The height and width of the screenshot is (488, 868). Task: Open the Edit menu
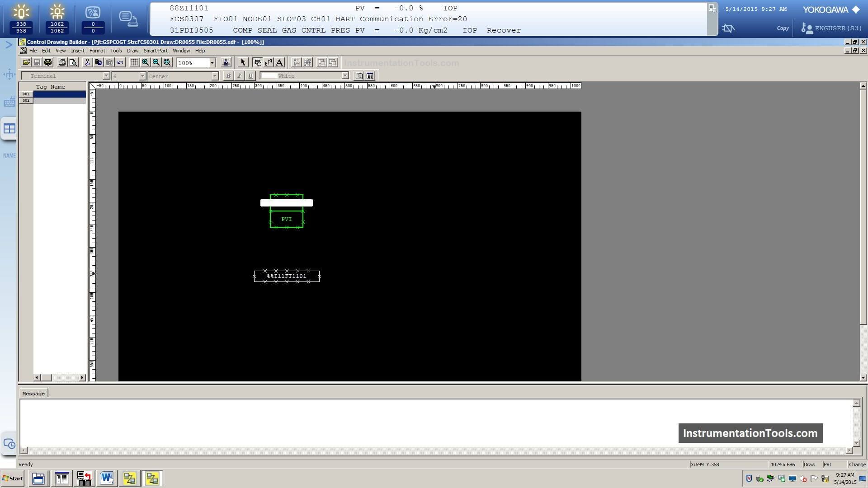(46, 51)
